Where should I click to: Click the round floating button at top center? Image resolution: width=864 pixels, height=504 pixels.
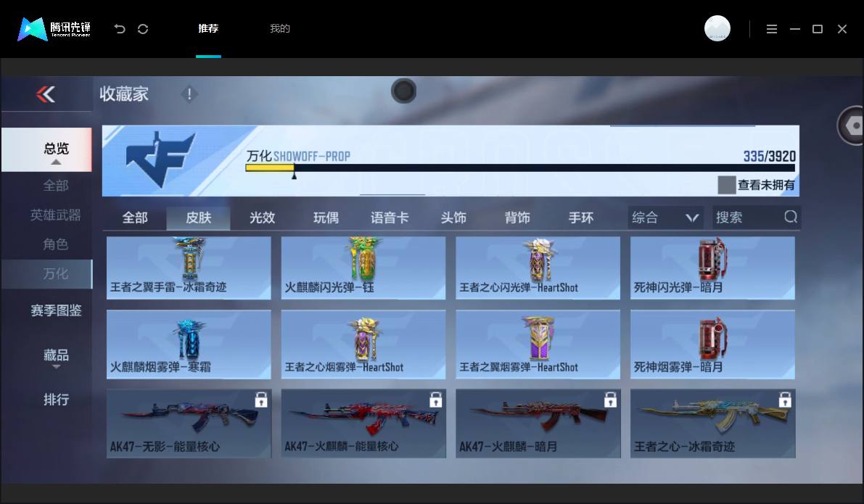[403, 91]
